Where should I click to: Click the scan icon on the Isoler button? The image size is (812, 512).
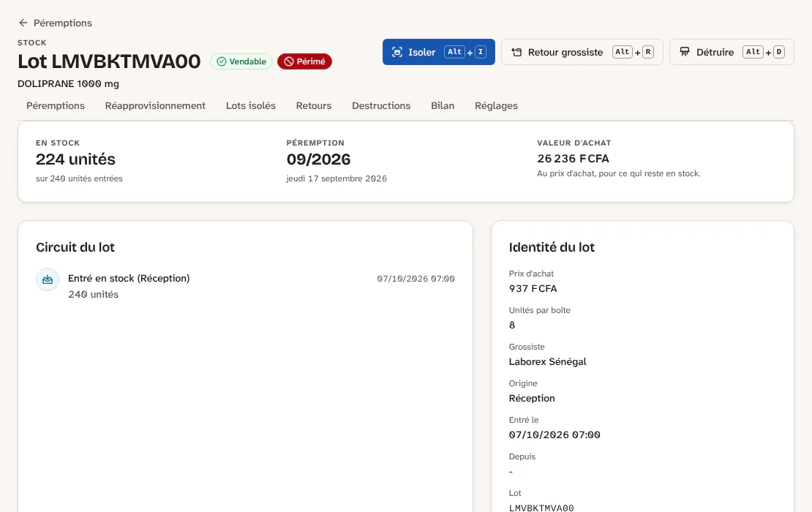pyautogui.click(x=397, y=52)
